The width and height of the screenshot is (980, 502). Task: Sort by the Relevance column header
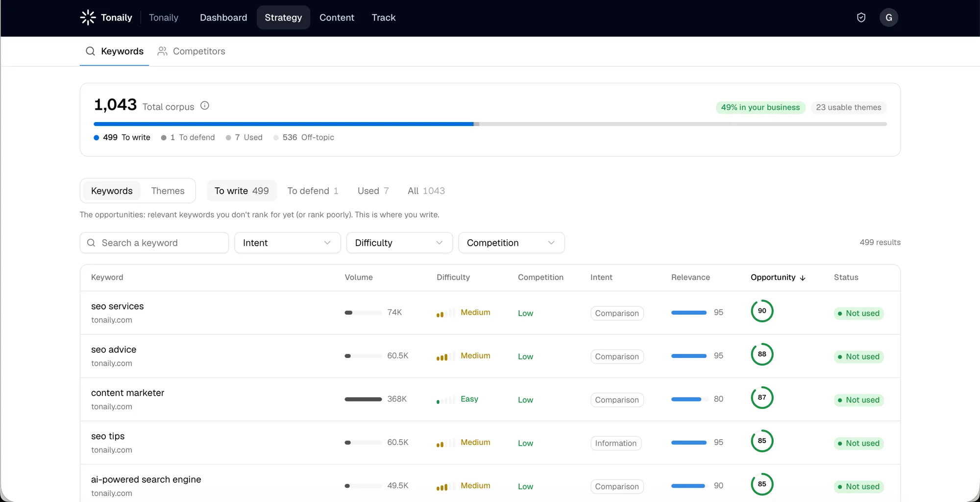point(690,277)
